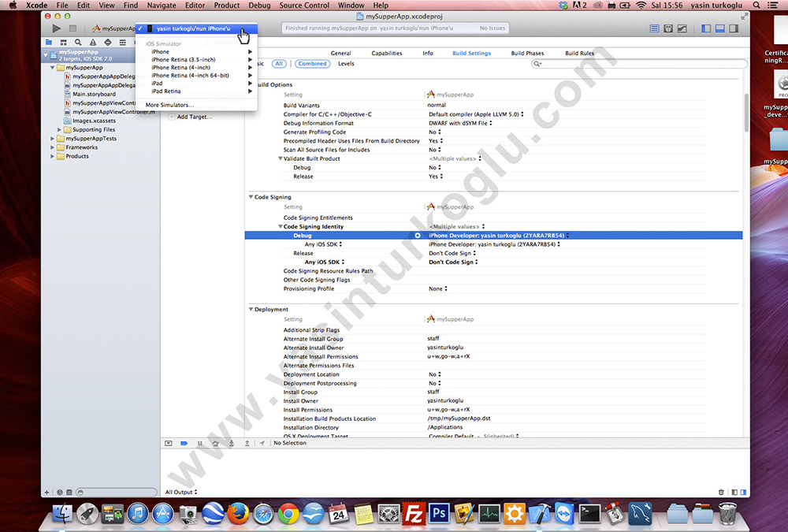788x532 pixels.
Task: Collapse the Code Signing section
Action: tap(251, 197)
